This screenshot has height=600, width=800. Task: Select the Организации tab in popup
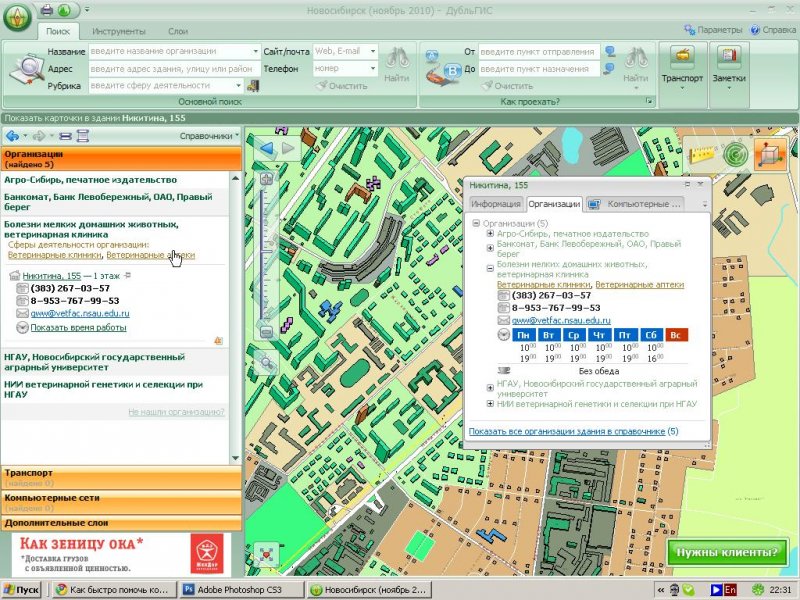[554, 204]
